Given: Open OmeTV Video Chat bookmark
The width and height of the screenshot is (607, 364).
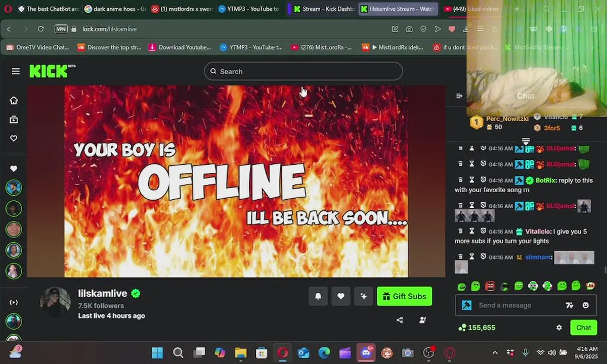Looking at the screenshot, I should 38,47.
